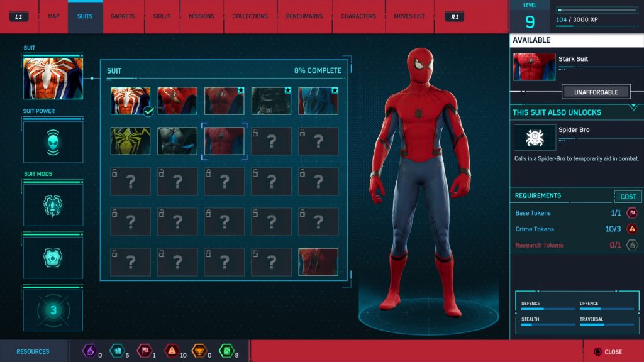Select the starred red suit in the top row
This screenshot has height=362, width=644.
[225, 101]
